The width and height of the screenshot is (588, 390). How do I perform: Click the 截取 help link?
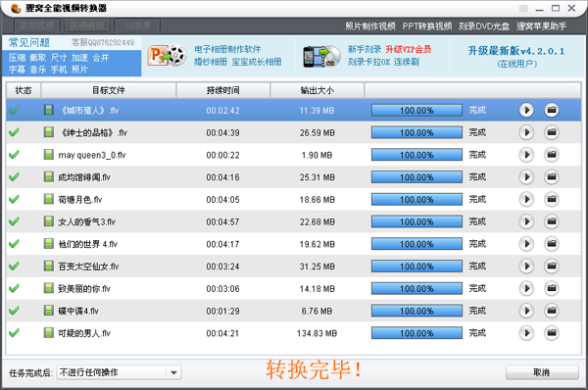(x=38, y=58)
